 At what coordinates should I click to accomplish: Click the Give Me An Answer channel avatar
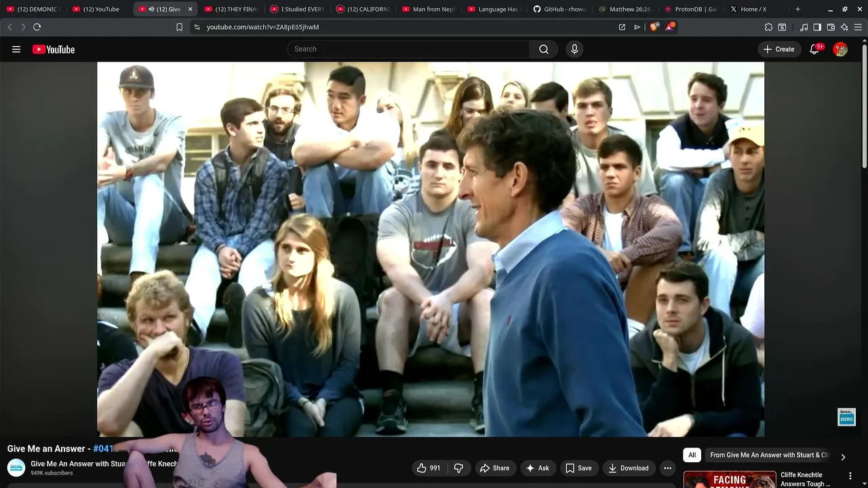pos(16,468)
